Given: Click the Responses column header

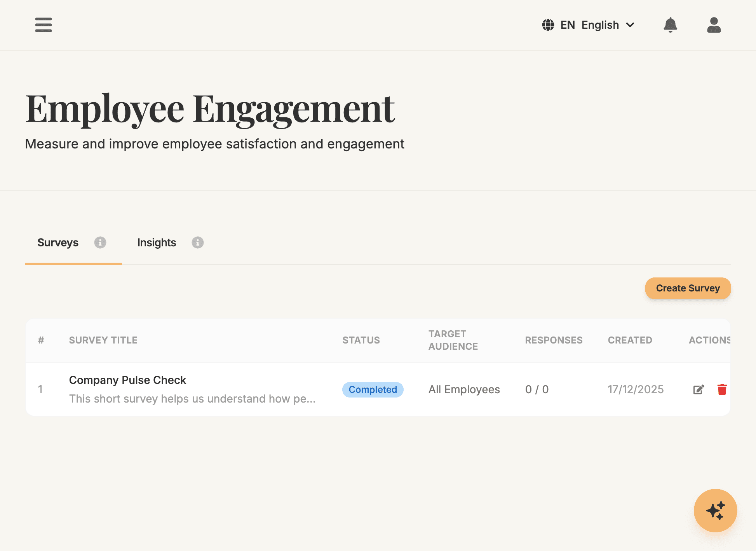Looking at the screenshot, I should [x=554, y=340].
